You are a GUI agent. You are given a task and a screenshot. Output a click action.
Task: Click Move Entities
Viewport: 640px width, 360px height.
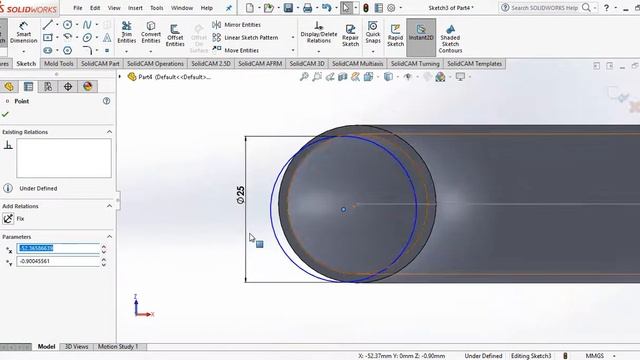[x=236, y=50]
